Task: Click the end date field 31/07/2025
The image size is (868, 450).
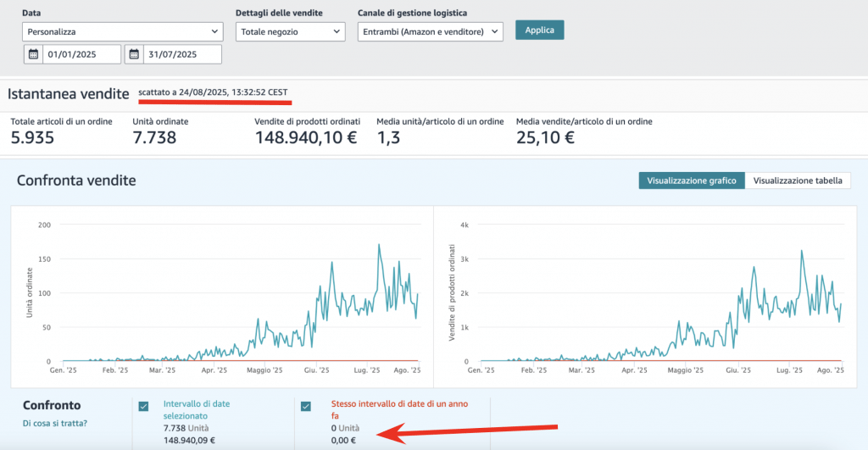Action: 181,54
